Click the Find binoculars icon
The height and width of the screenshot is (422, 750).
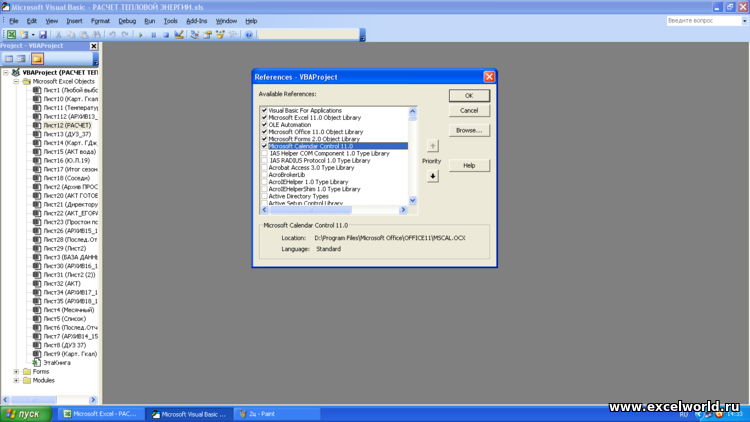pyautogui.click(x=97, y=34)
